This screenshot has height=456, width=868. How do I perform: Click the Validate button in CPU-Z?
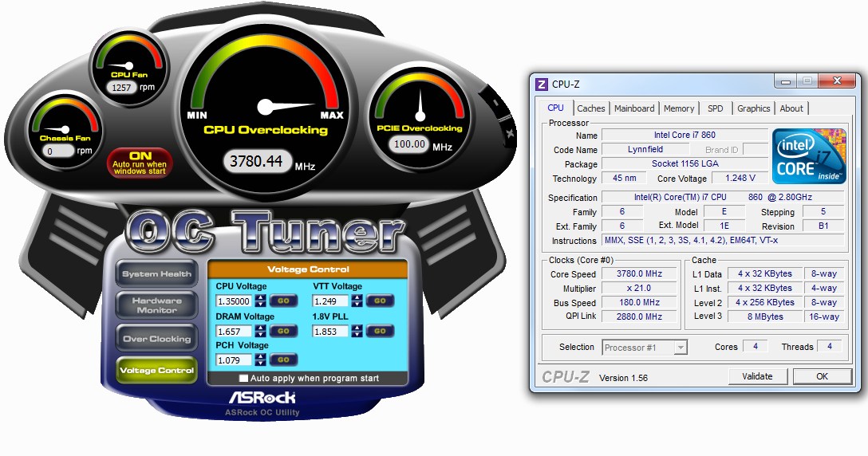tap(757, 376)
